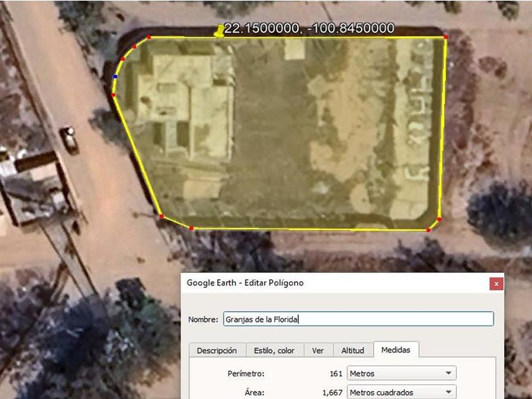Click the Área label
532x399 pixels.
(255, 393)
